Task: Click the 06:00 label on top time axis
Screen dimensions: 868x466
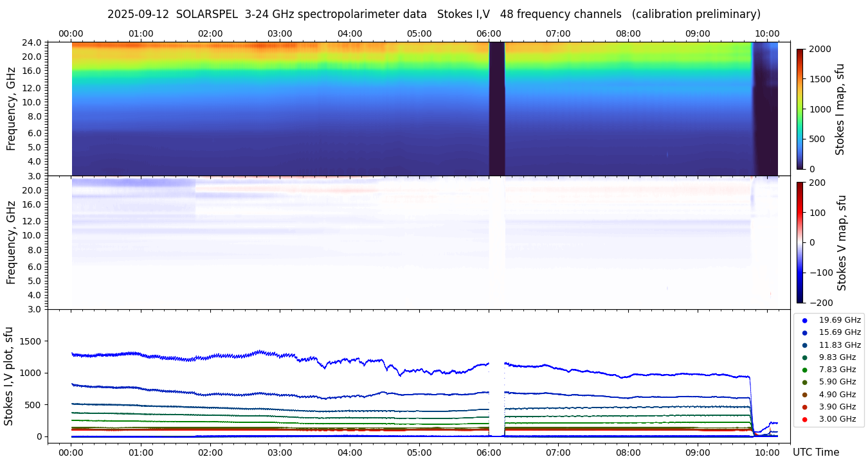Action: click(489, 33)
